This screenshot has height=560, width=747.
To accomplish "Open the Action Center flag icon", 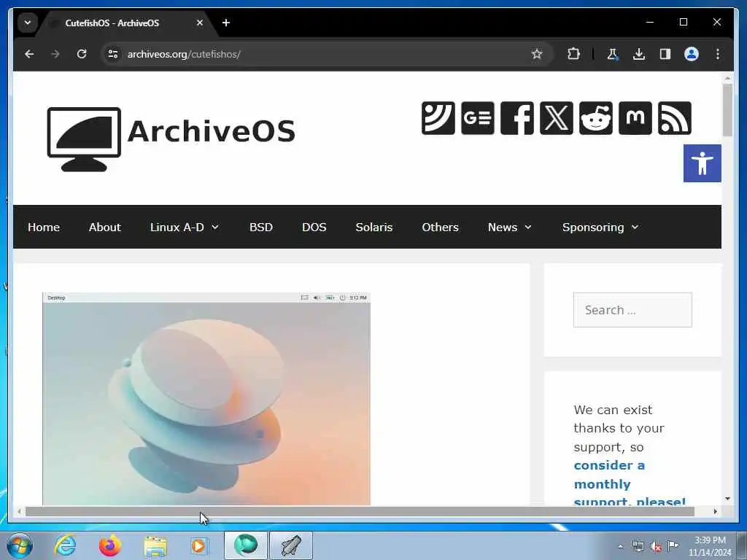I will [673, 545].
